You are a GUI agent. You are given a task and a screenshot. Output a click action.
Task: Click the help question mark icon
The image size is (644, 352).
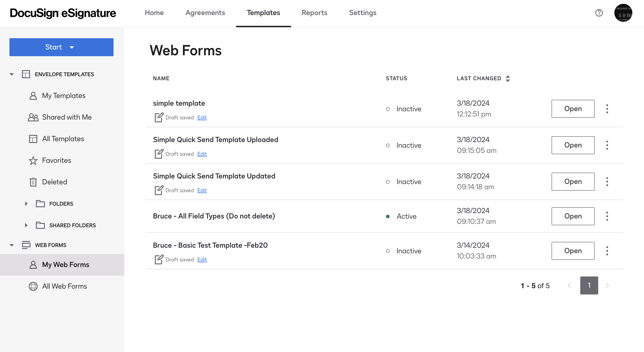coord(599,13)
